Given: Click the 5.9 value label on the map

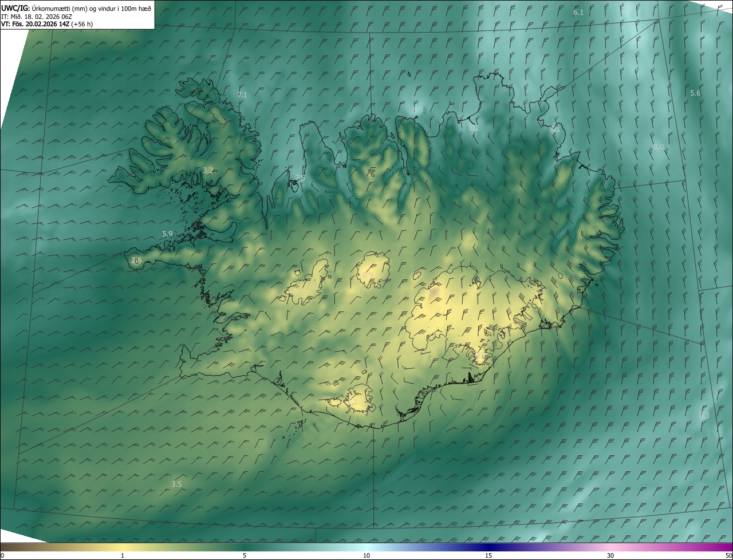Looking at the screenshot, I should pos(167,234).
